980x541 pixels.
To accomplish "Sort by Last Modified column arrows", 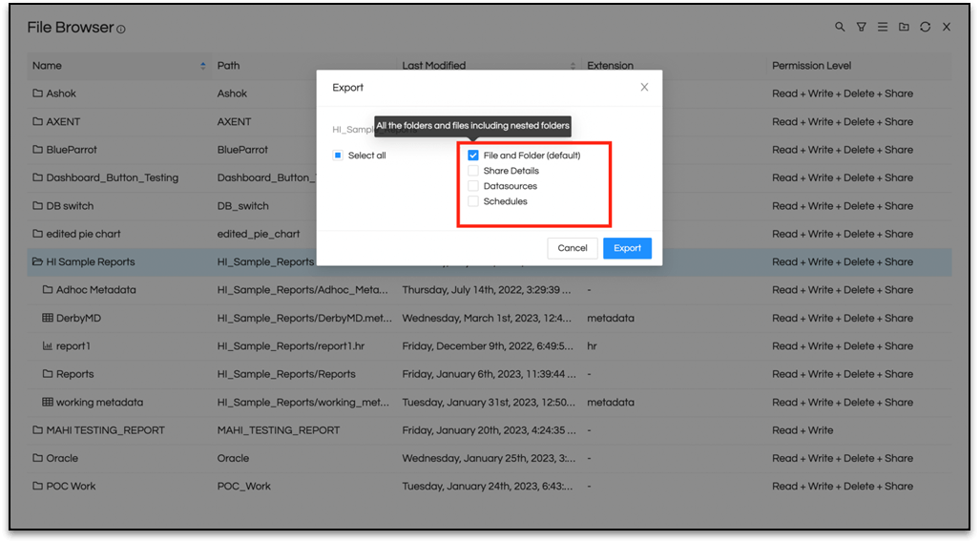I will coord(573,66).
